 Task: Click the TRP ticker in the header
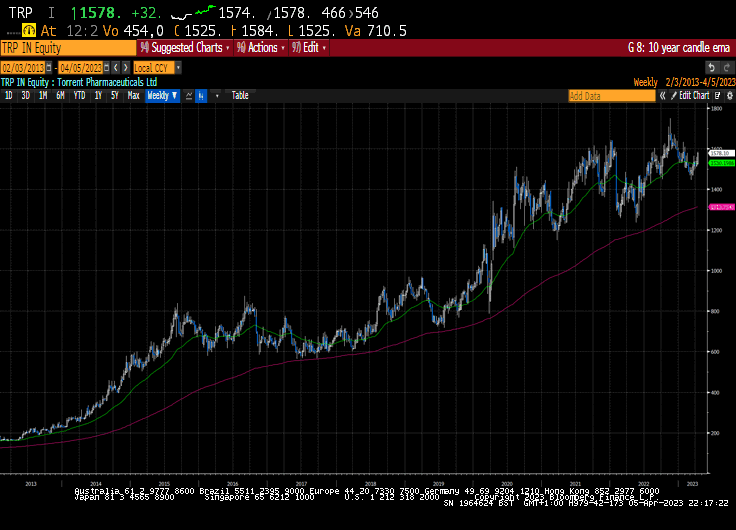[21, 13]
